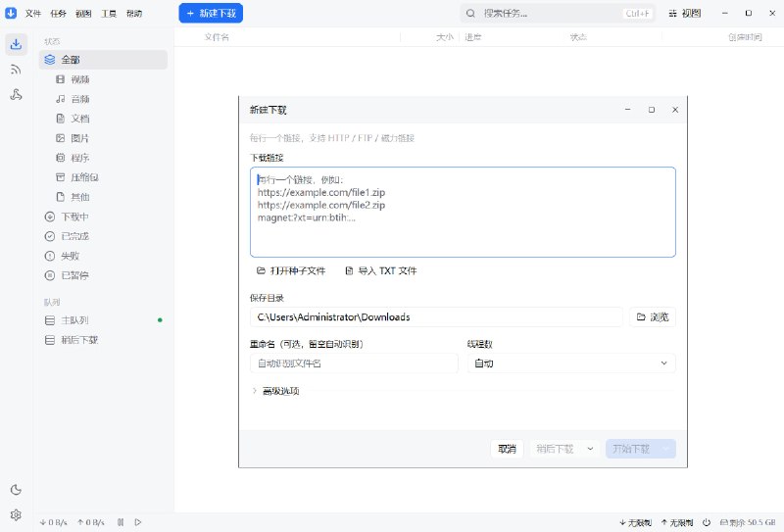Open the 帮助 menu
Screen dimensions: 784x532
click(133, 14)
